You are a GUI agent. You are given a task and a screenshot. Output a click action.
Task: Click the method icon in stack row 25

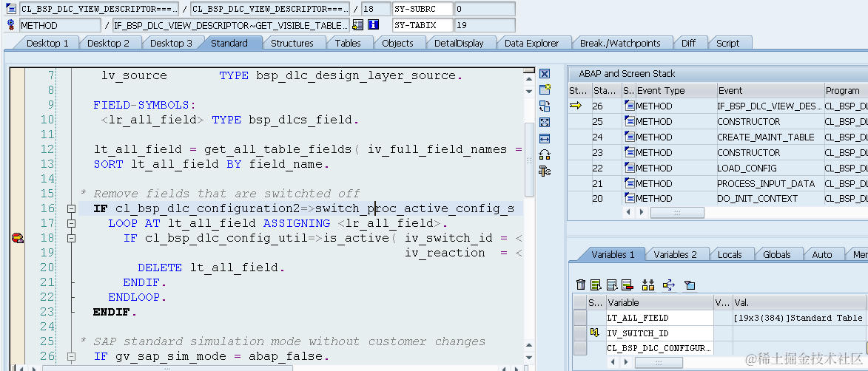tap(630, 122)
